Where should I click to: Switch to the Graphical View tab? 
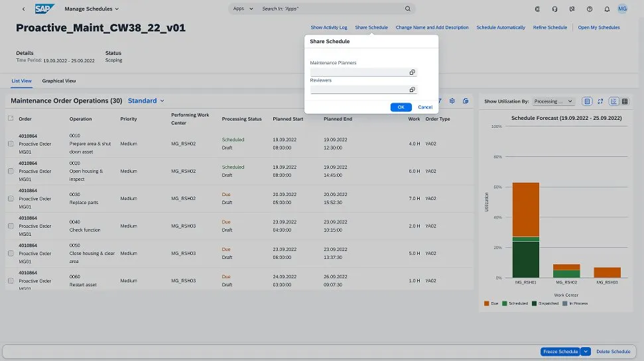pos(59,81)
